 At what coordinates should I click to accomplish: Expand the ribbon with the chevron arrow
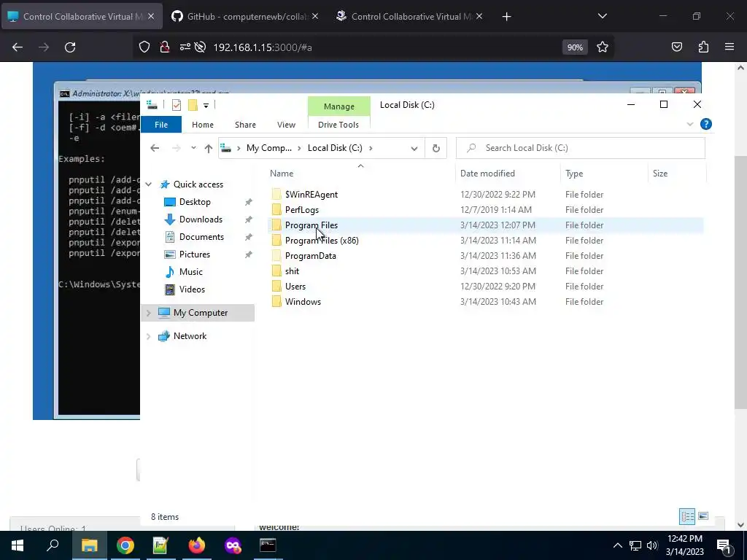click(x=690, y=124)
